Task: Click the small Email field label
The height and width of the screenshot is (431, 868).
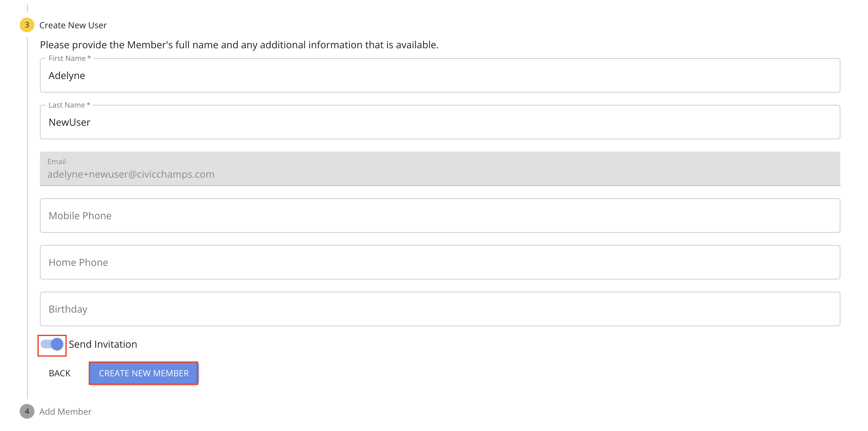Action: coord(57,161)
